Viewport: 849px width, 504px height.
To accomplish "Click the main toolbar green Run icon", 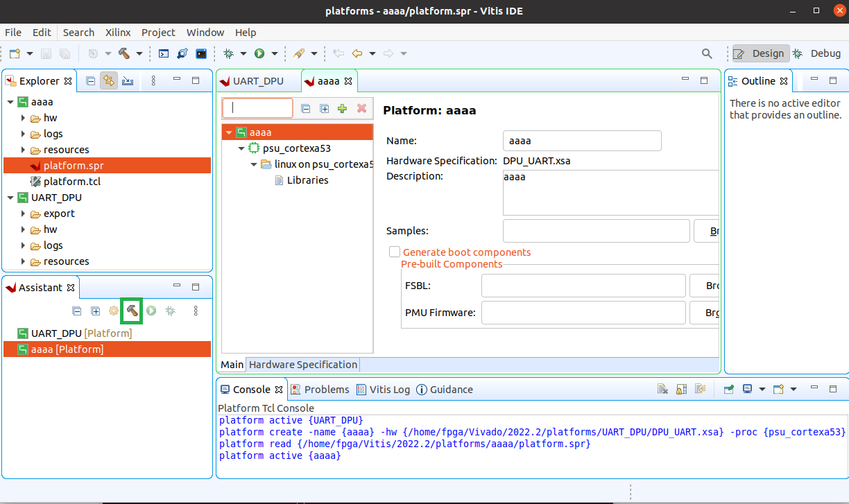I will 259,53.
